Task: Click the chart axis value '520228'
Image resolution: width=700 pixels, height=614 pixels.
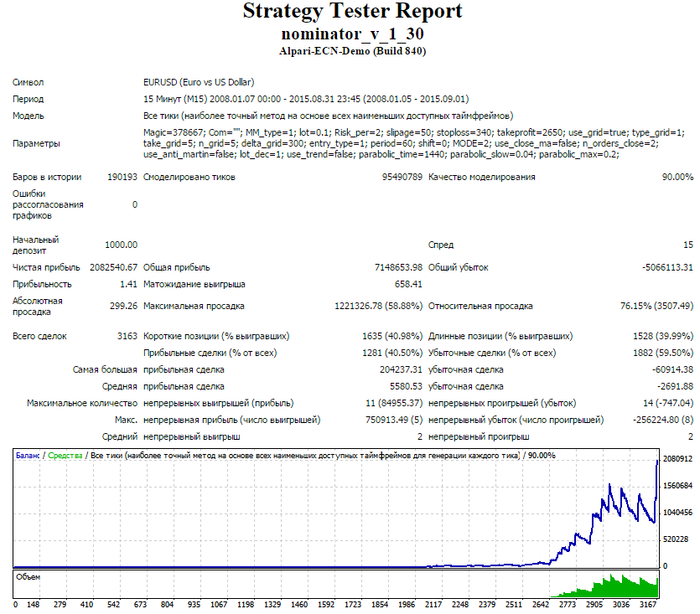Action: click(x=676, y=539)
